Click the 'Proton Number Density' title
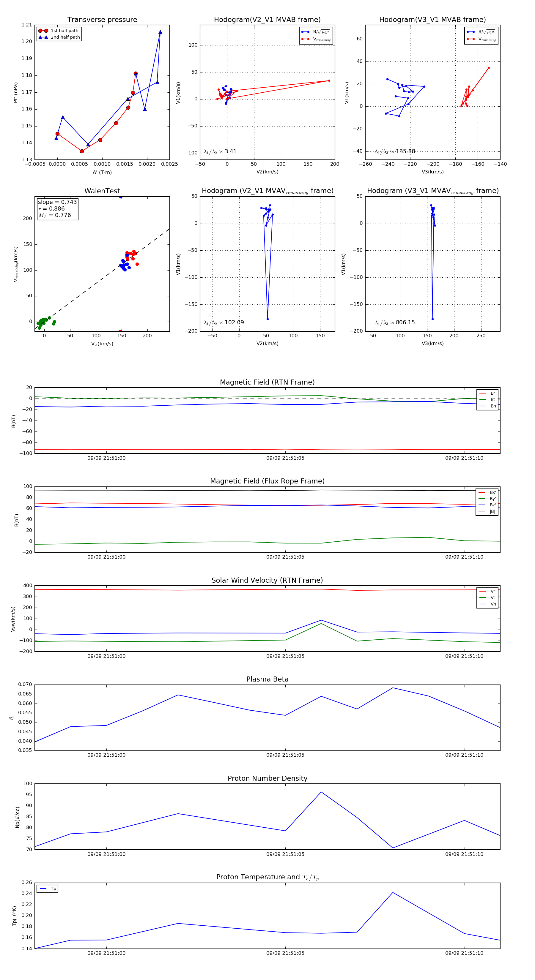Image resolution: width=535 pixels, height=980 pixels. [267, 778]
